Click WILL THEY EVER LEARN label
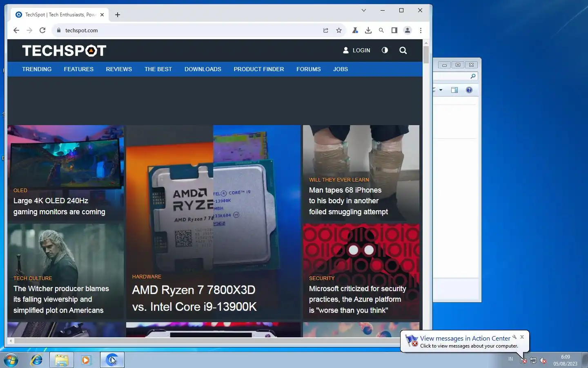This screenshot has height=368, width=588. (339, 180)
